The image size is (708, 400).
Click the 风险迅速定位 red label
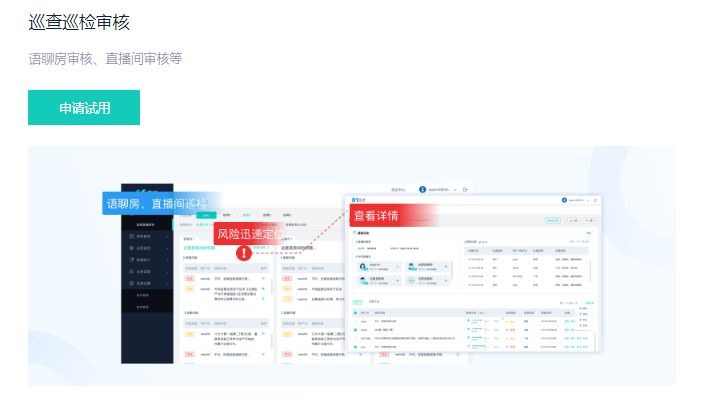[x=256, y=233]
